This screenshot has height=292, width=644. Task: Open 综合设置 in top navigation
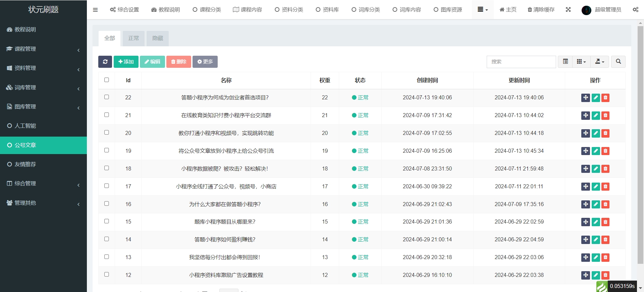click(x=124, y=10)
